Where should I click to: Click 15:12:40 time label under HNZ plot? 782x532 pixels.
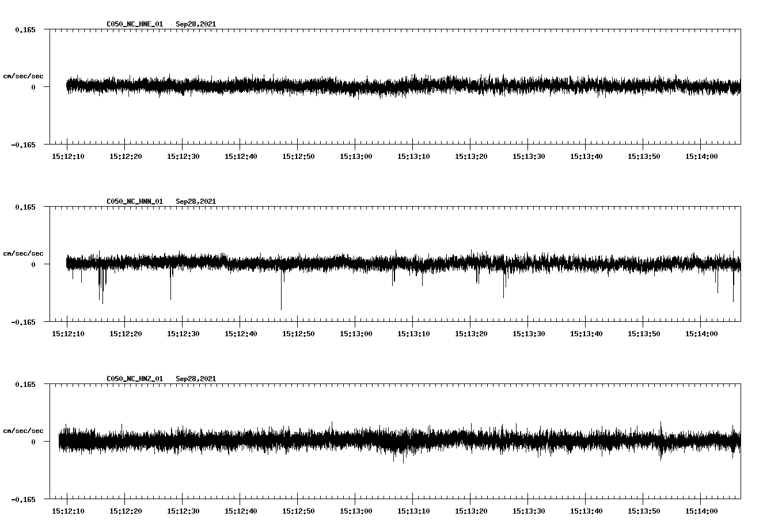click(241, 511)
